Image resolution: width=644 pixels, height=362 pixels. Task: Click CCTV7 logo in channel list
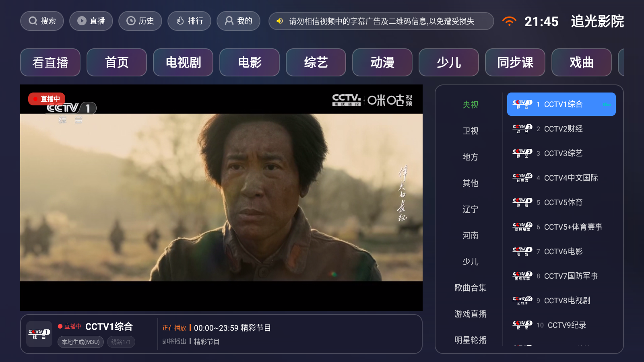[522, 276]
